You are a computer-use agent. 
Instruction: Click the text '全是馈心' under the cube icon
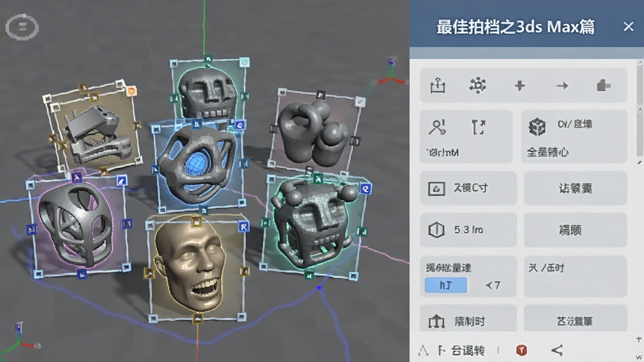point(548,152)
